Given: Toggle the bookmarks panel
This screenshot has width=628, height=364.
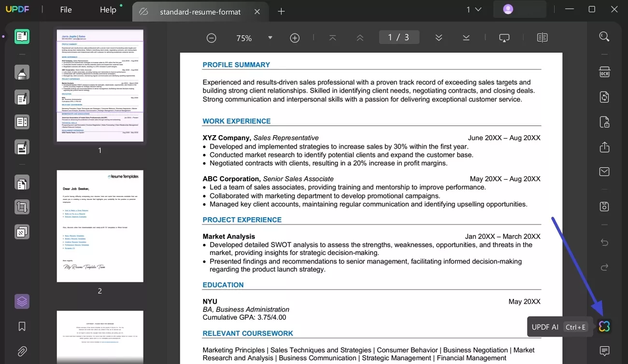Looking at the screenshot, I should click(22, 327).
